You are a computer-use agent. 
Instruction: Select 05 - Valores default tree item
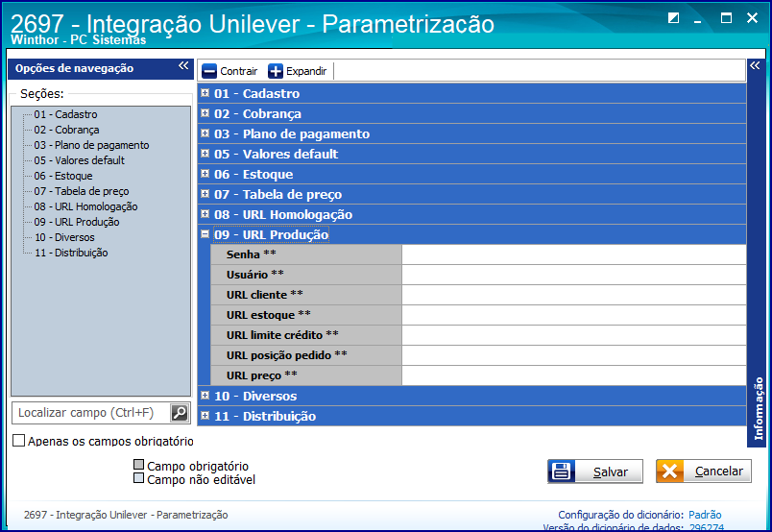(x=80, y=160)
